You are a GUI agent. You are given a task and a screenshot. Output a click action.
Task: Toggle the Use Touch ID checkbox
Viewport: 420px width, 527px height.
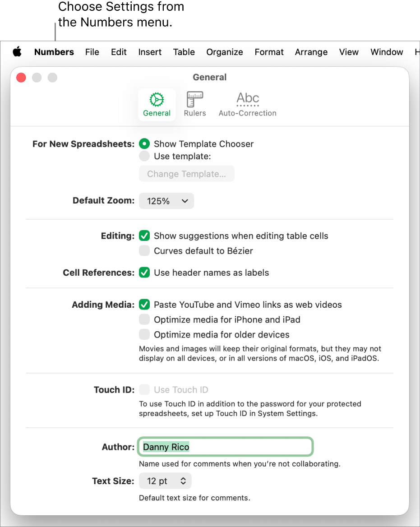click(144, 389)
